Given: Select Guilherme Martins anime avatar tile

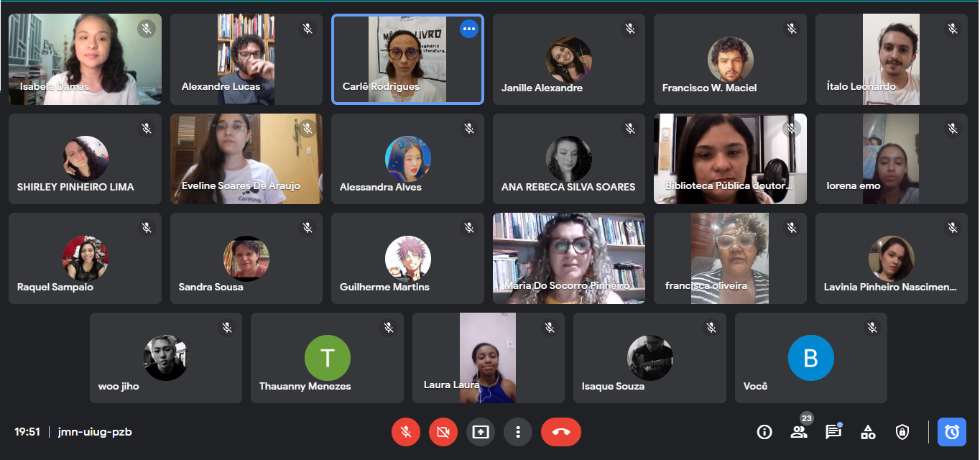Looking at the screenshot, I should click(407, 259).
